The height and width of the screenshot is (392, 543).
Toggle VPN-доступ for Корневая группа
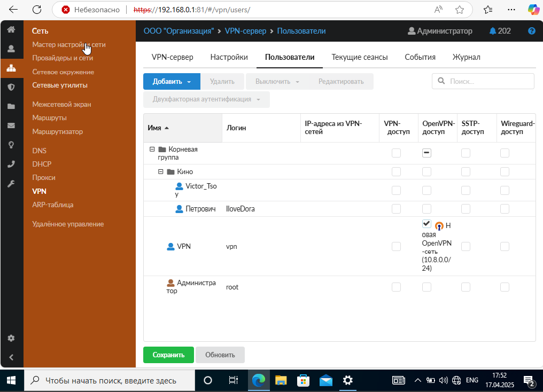[x=396, y=153]
